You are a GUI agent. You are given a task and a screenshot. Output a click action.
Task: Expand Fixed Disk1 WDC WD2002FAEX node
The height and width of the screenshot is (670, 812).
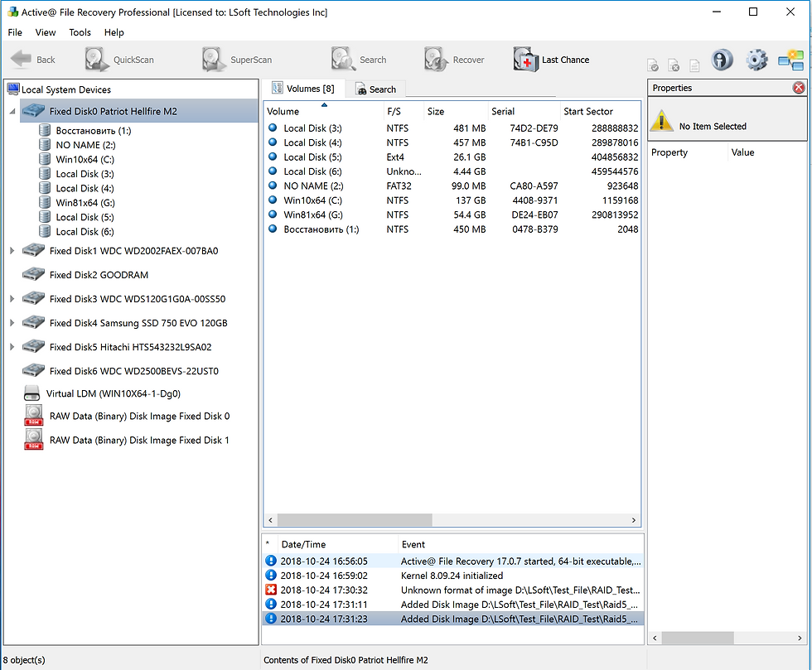click(12, 251)
